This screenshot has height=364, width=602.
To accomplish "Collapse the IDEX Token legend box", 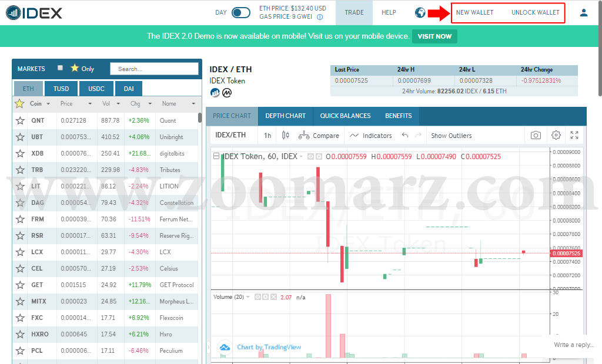I will [216, 156].
